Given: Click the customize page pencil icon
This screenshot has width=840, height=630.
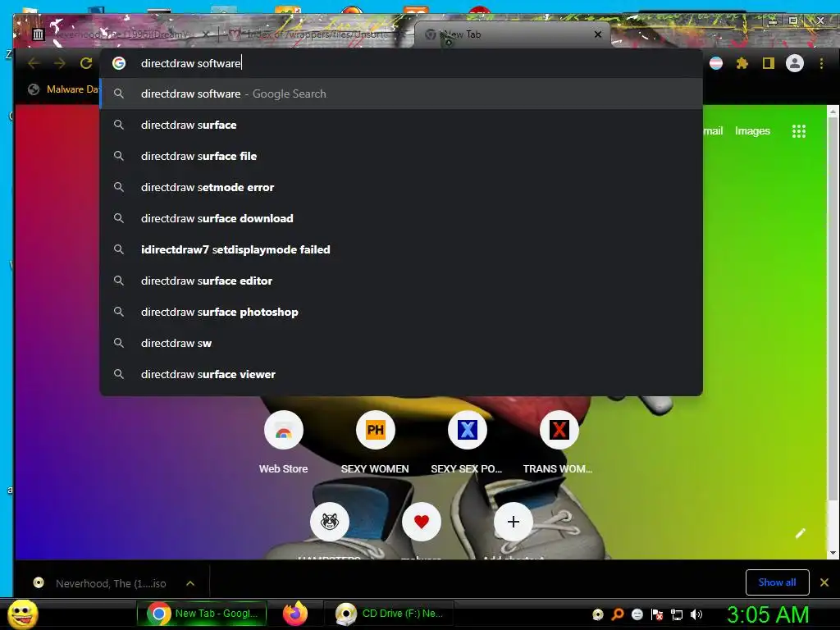Looking at the screenshot, I should (x=800, y=533).
